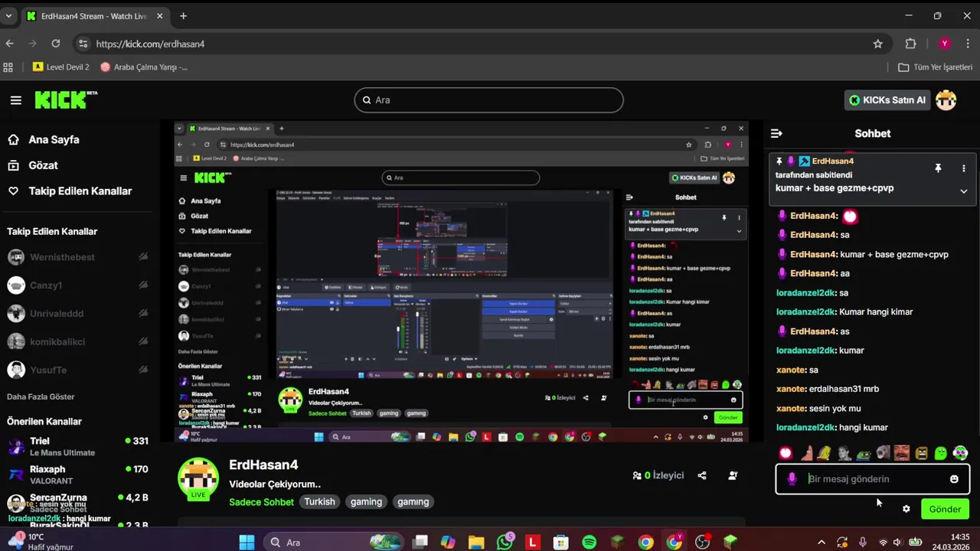Click the browser address bar URL
The image size is (980, 551).
[x=150, y=44]
